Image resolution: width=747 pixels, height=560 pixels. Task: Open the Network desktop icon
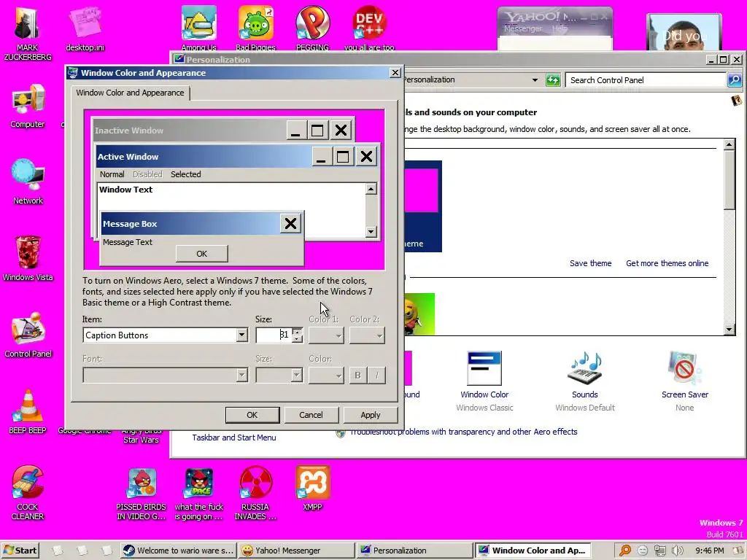tap(28, 182)
